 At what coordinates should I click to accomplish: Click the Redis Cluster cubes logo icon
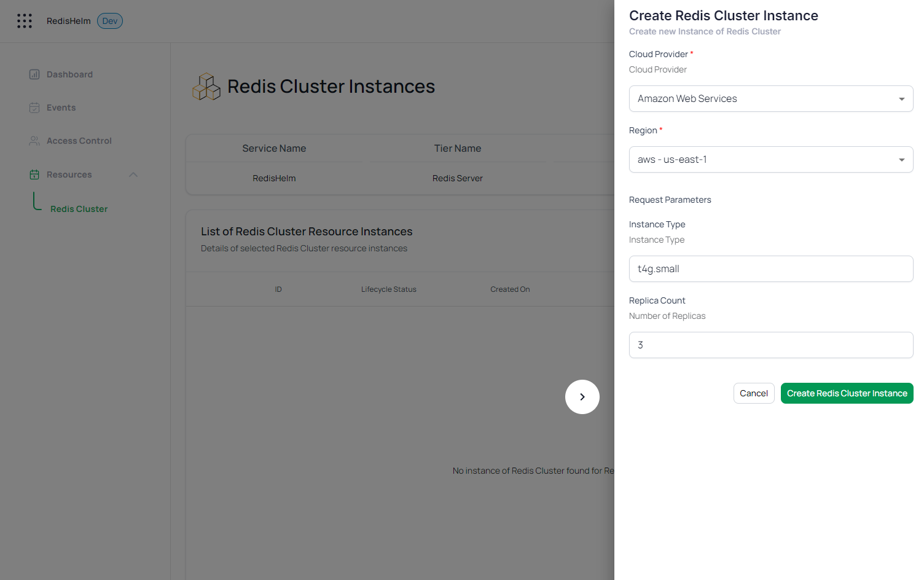206,87
